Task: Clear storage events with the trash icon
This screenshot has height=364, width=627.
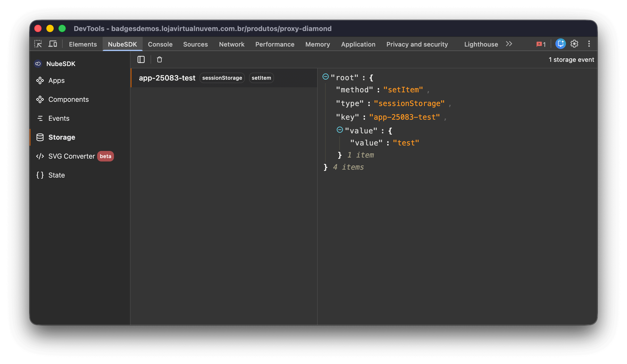Action: [x=159, y=59]
